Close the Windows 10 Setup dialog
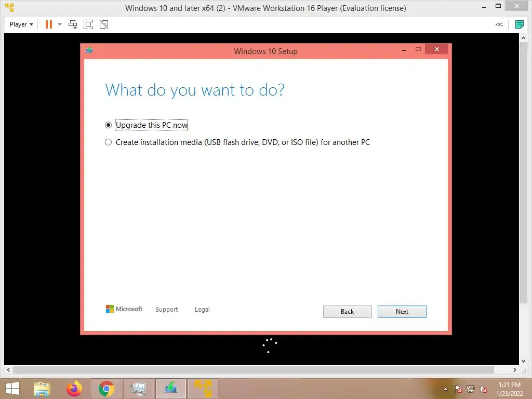The width and height of the screenshot is (532, 399). point(436,49)
